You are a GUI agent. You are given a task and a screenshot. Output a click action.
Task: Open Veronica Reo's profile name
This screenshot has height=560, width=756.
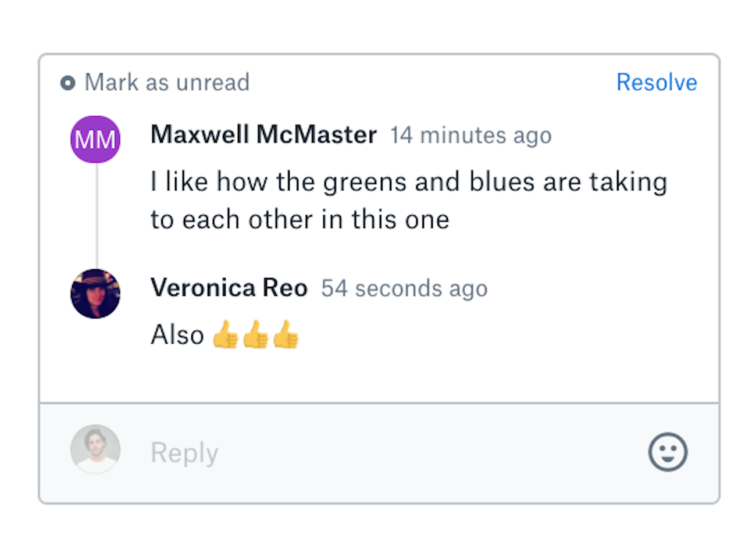tap(229, 288)
